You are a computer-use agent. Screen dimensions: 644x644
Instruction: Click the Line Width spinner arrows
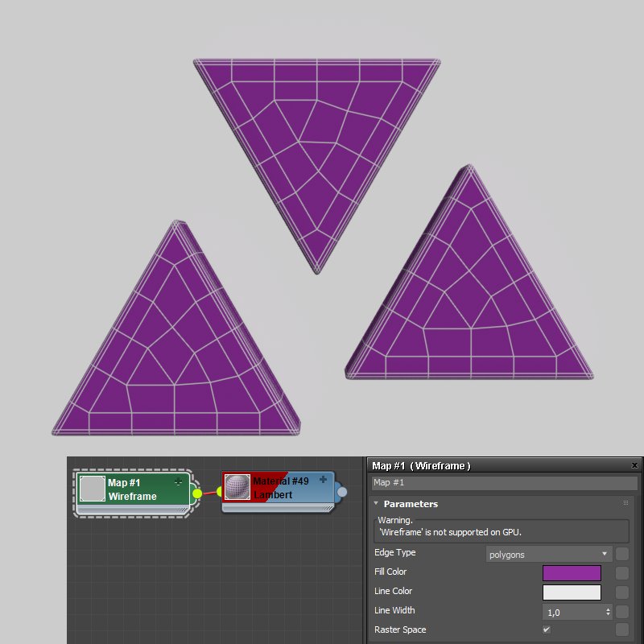point(609,613)
